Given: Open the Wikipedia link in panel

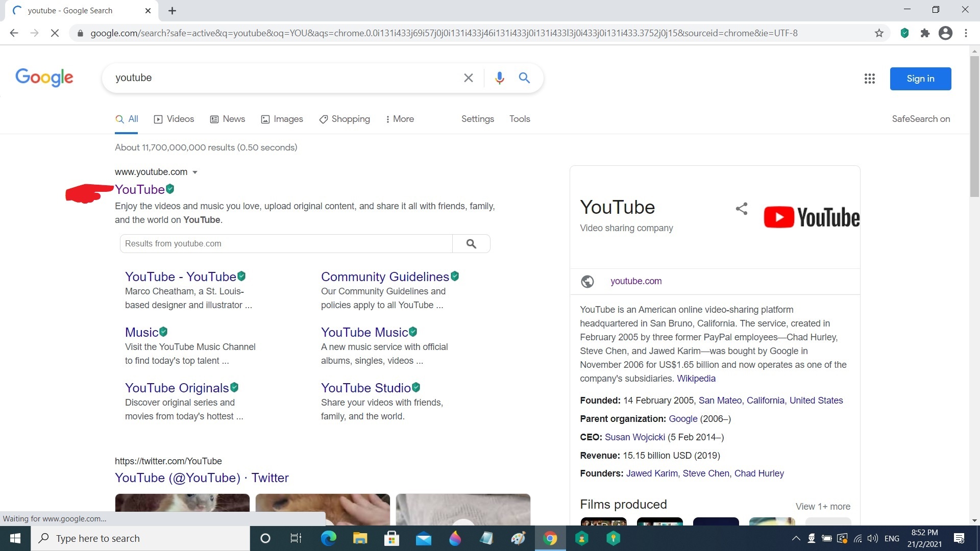Looking at the screenshot, I should (696, 379).
